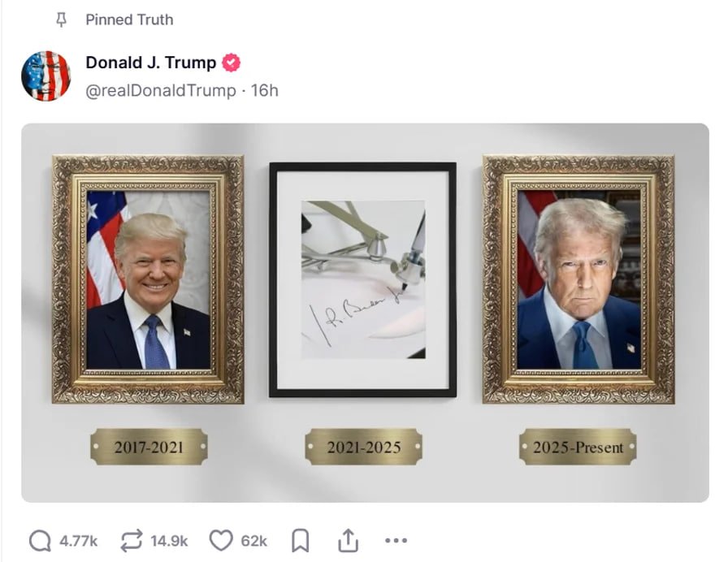
Task: Open the Donald J. Trump display name
Action: click(151, 63)
